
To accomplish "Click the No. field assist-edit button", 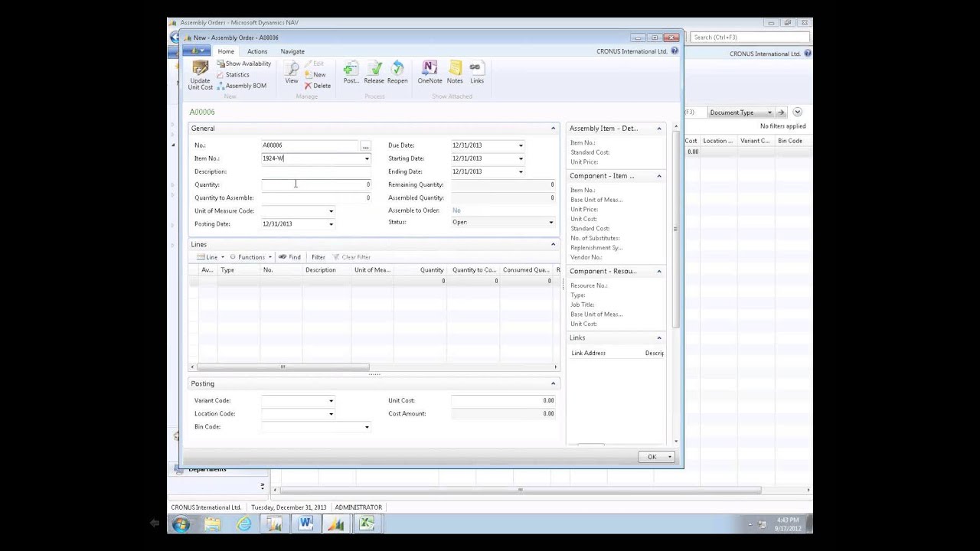I will 365,145.
